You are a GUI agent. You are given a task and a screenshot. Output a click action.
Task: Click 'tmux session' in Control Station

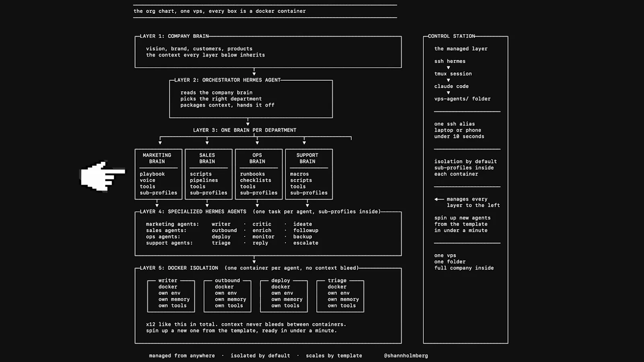(x=453, y=74)
